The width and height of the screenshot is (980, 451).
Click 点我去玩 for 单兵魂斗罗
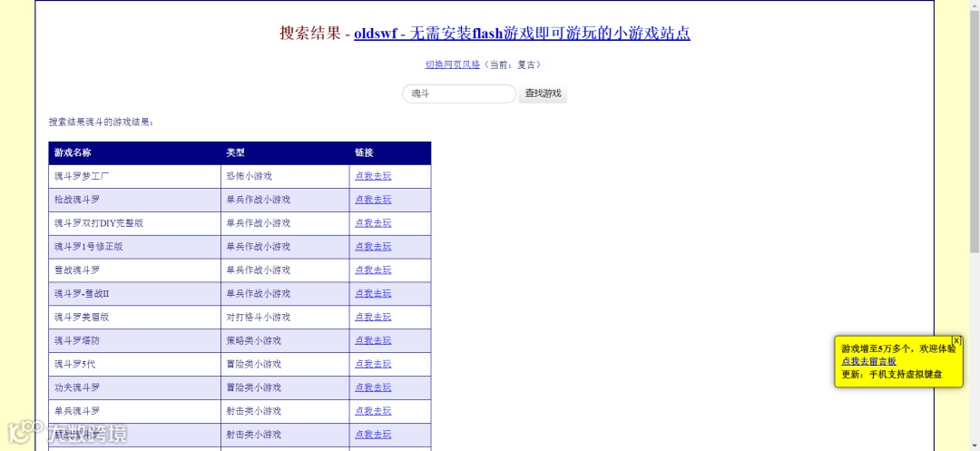click(373, 411)
